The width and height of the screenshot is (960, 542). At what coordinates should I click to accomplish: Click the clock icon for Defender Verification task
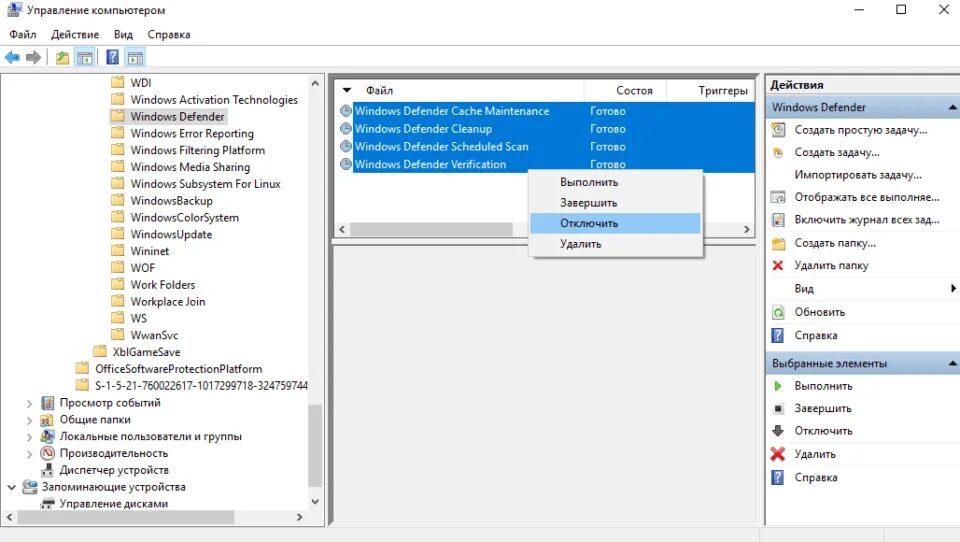(346, 164)
